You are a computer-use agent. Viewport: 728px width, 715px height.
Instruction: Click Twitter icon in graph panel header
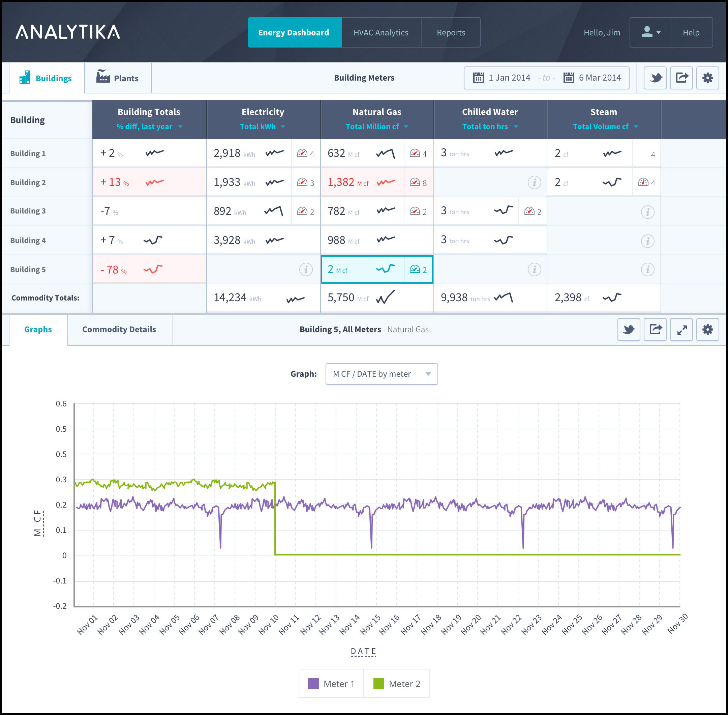(x=629, y=329)
